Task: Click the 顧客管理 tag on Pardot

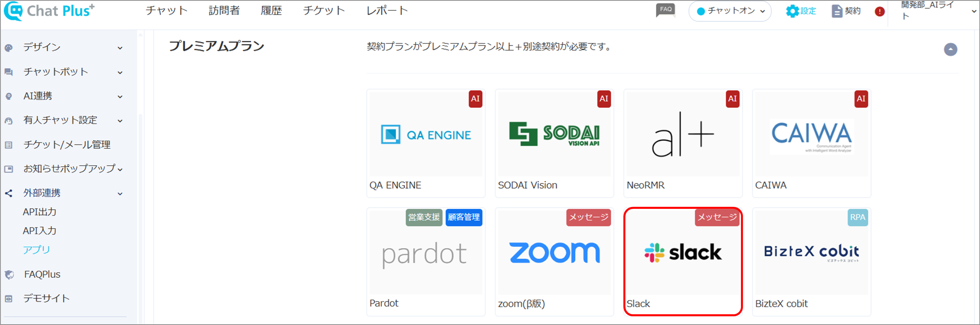Action: [464, 218]
